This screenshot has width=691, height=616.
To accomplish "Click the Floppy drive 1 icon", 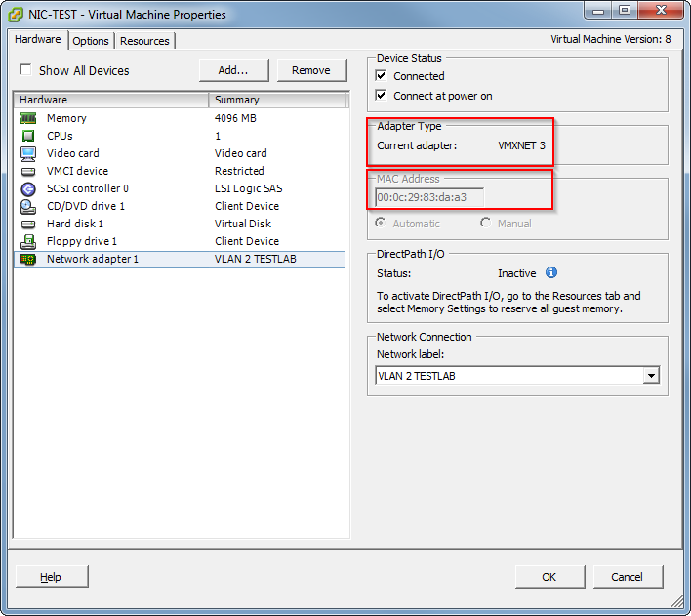I will pyautogui.click(x=28, y=241).
